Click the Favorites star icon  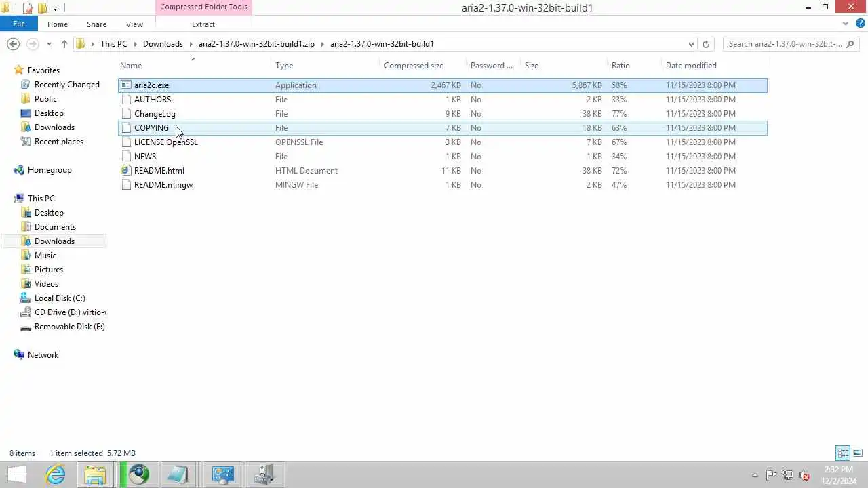tap(19, 70)
